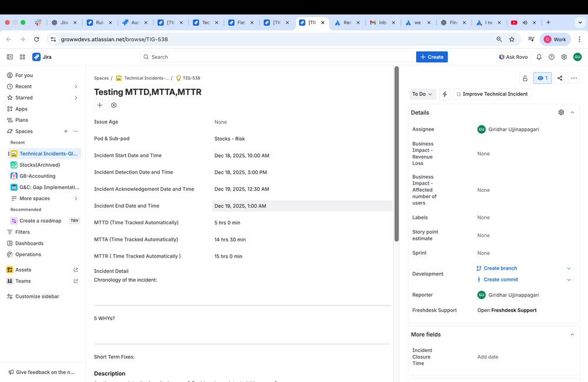This screenshot has width=588, height=382.
Task: Go back in browser history
Action: tap(9, 39)
